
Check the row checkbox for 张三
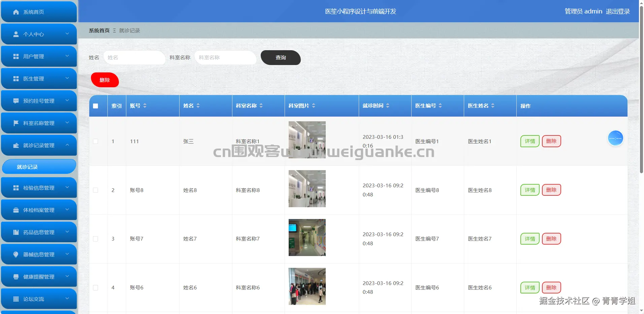click(x=96, y=142)
